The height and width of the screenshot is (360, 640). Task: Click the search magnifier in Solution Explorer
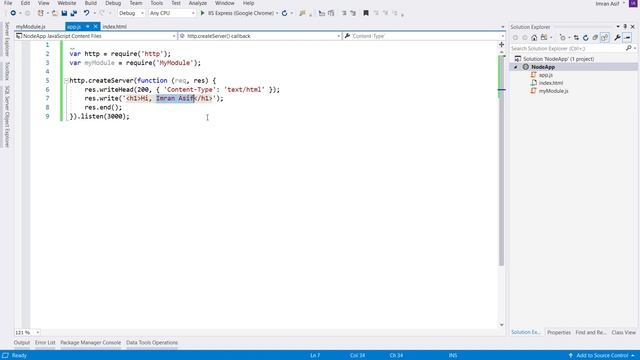(629, 48)
